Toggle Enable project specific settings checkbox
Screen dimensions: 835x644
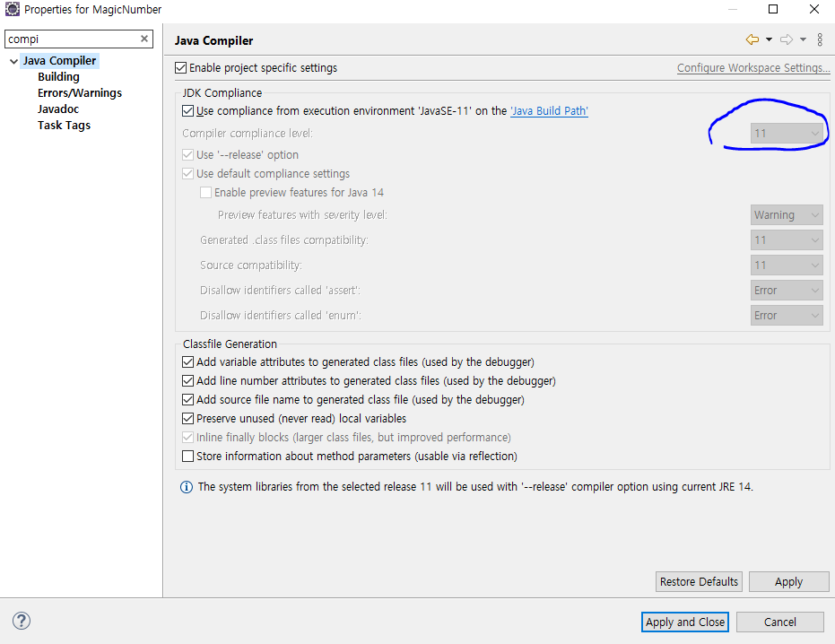tap(181, 67)
